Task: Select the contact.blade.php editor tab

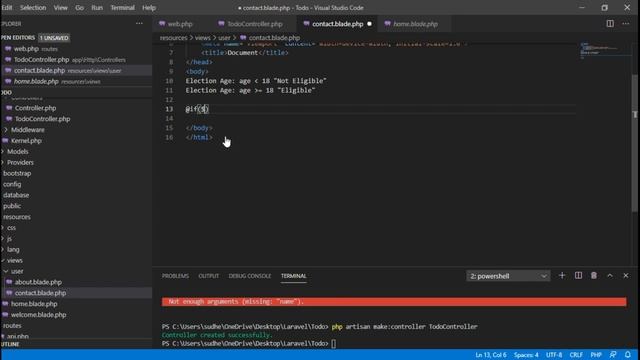Action: (338, 24)
